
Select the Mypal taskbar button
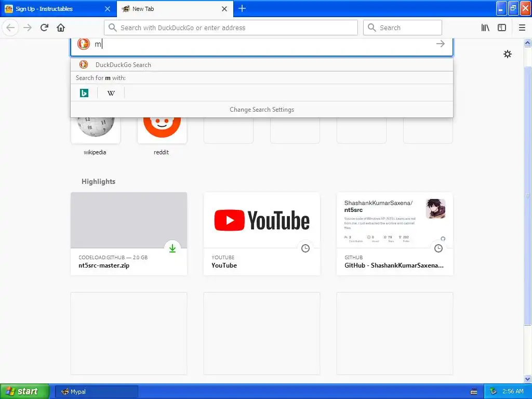tap(97, 392)
